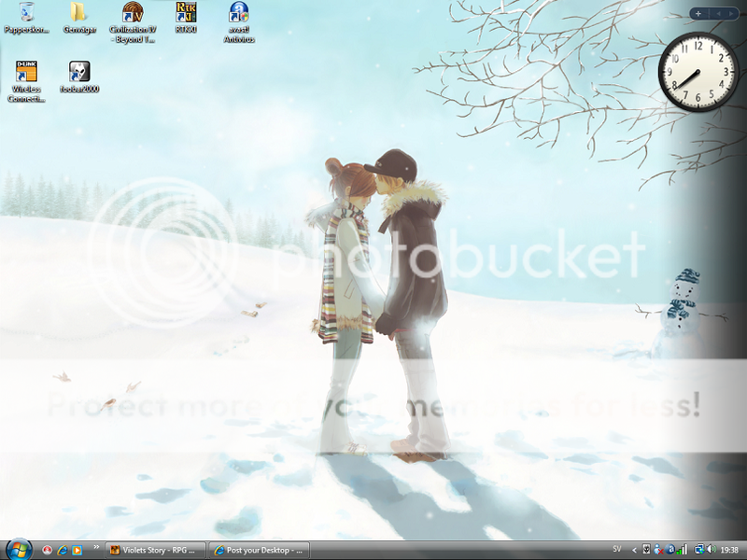Viewport: 747px width, 560px height.
Task: Show hidden system tray icons
Action: [x=635, y=550]
